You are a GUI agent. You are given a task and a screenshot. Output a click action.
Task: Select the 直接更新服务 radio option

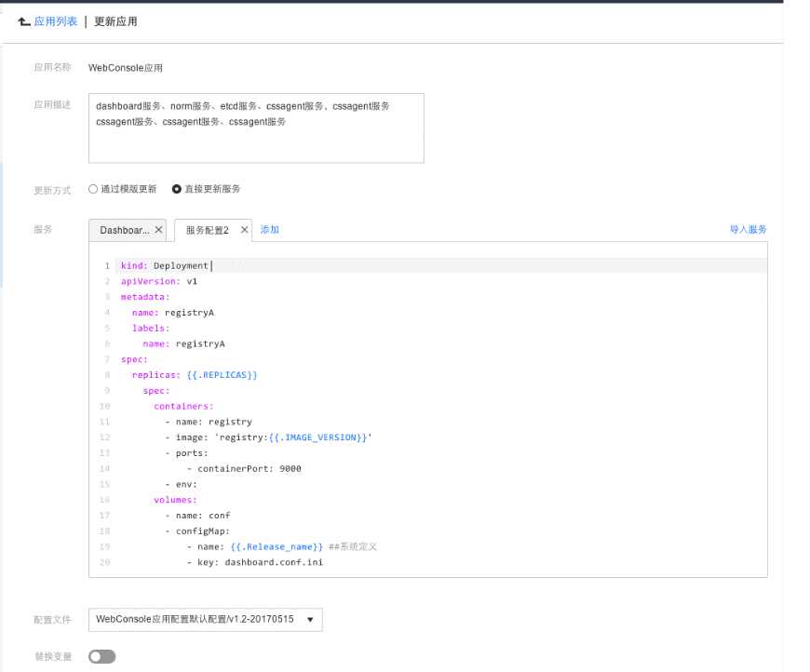pos(177,189)
